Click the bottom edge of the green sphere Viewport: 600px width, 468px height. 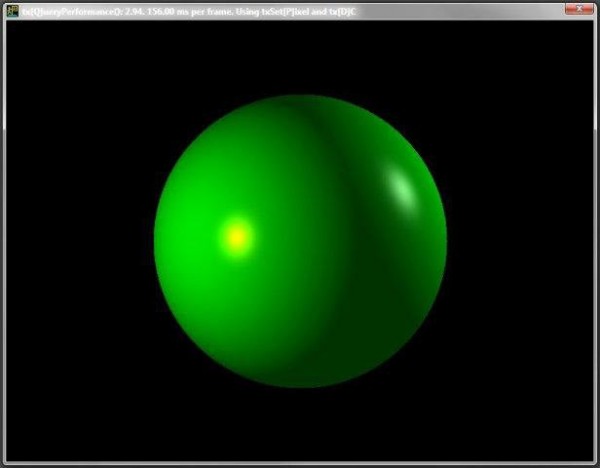(300, 385)
